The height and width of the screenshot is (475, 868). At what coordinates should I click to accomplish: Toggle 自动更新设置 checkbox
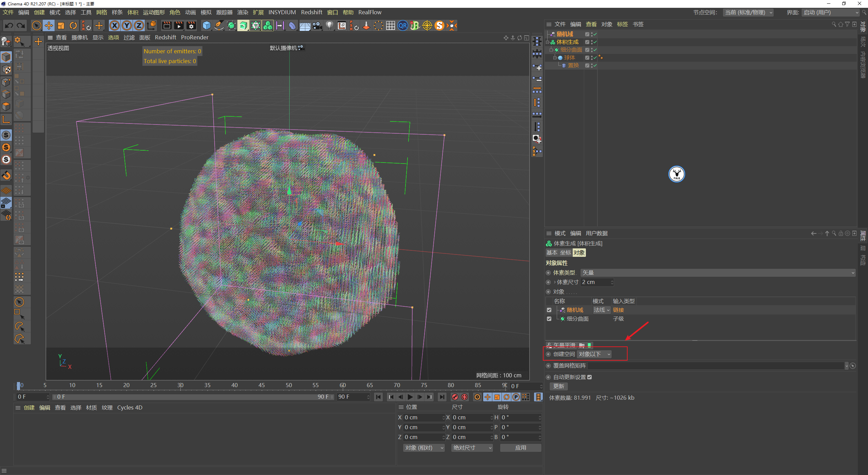coord(590,377)
